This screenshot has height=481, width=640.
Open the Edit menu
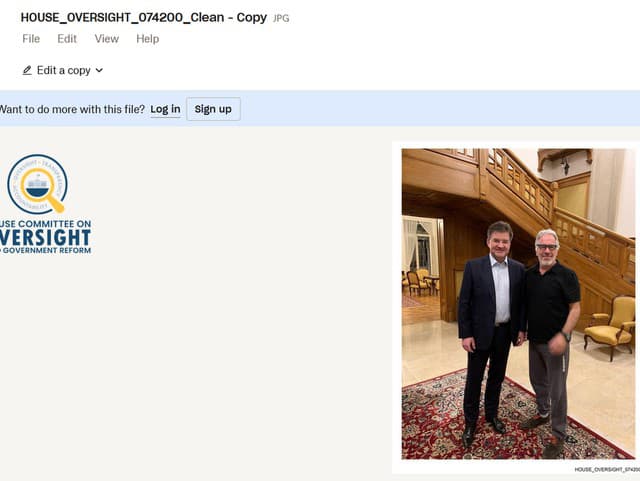point(67,39)
